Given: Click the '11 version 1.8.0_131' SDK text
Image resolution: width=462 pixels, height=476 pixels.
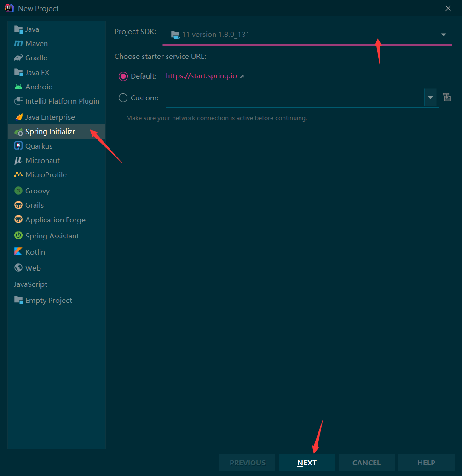Looking at the screenshot, I should 216,35.
